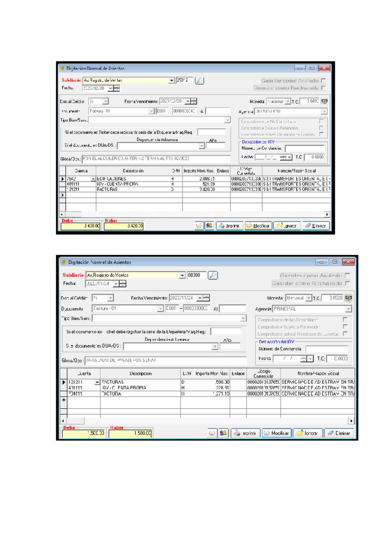Click the small icon left of users, entry 25312
Image resolution: width=392 pixels, height=555 pixels.
tap(199, 226)
